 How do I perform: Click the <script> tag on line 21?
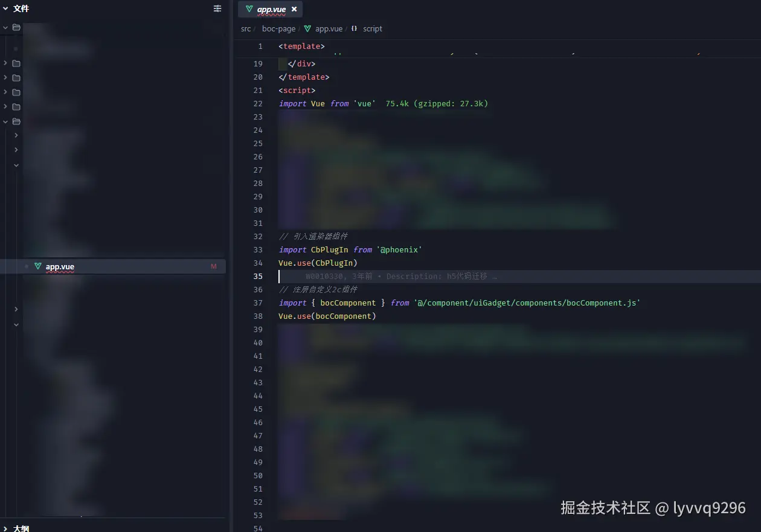297,90
